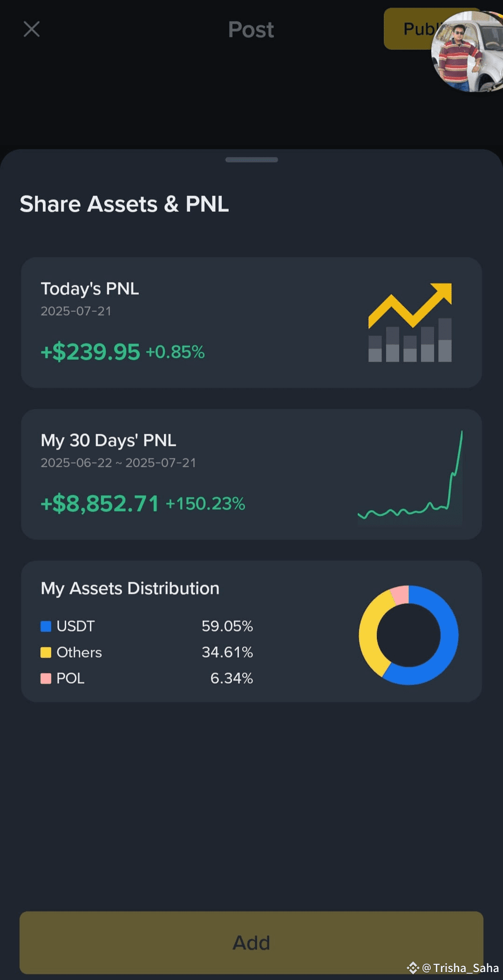Image resolution: width=503 pixels, height=980 pixels.
Task: Select the Today's PNL card
Action: [251, 322]
